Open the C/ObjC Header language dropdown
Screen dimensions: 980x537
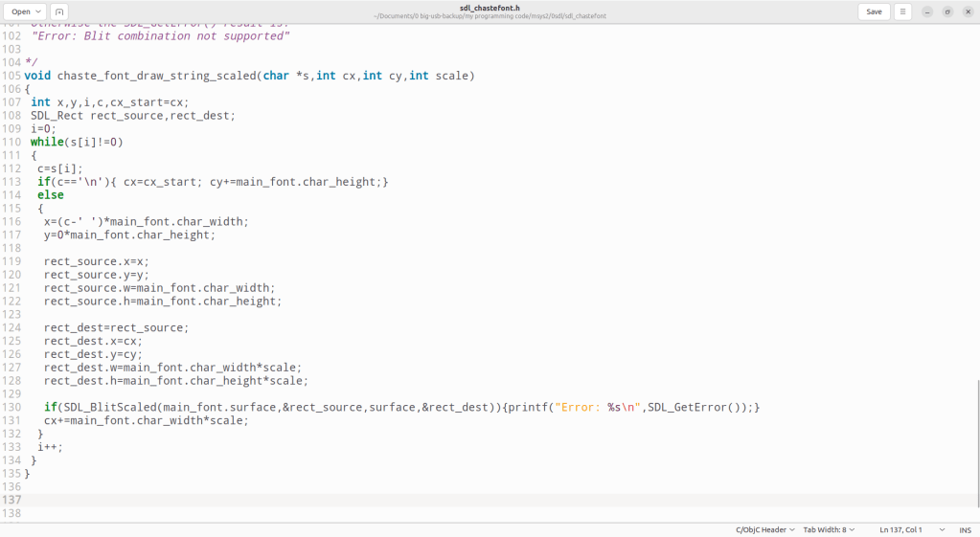point(764,529)
